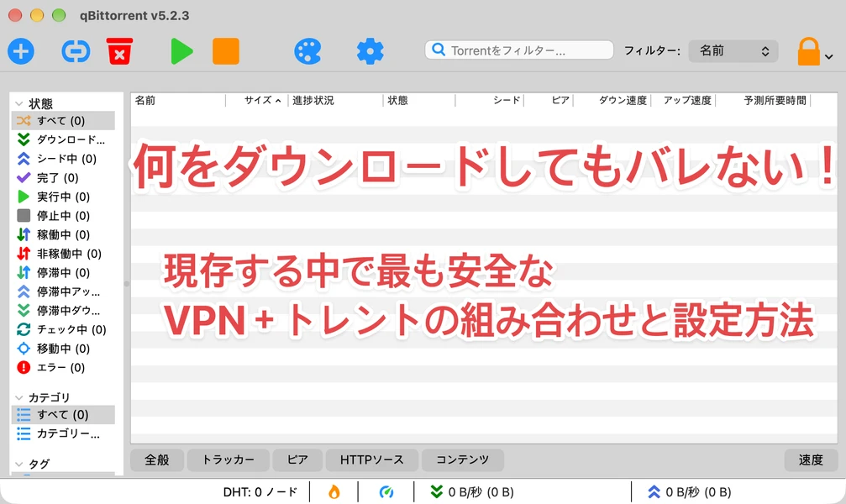This screenshot has height=504, width=846.
Task: Click the flame connection status icon
Action: coord(334,491)
